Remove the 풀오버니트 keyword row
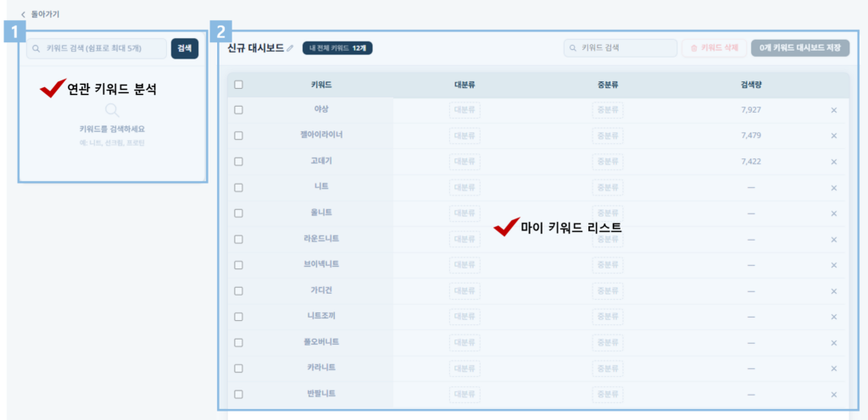Viewport: 868px width, 420px height. (x=834, y=343)
